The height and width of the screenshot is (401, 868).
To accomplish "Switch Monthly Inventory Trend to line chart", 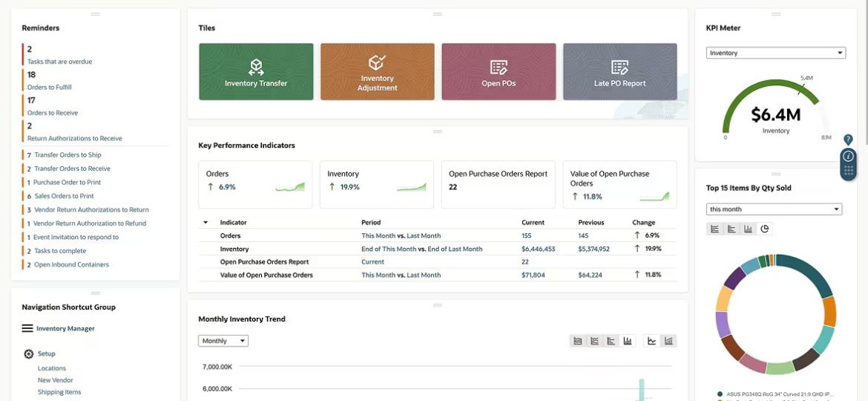I will pyautogui.click(x=594, y=341).
